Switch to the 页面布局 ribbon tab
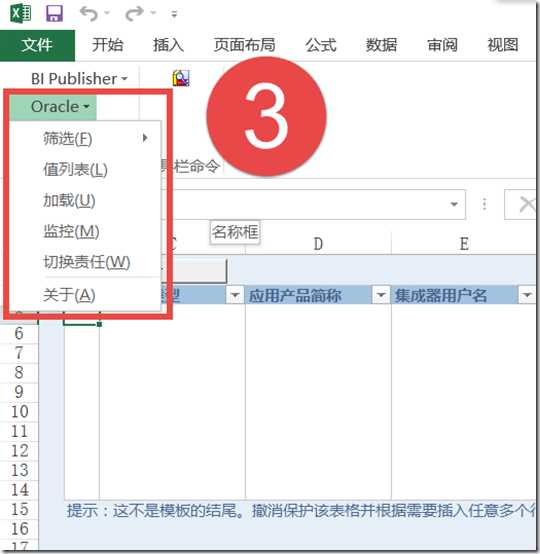540x554 pixels. [245, 45]
